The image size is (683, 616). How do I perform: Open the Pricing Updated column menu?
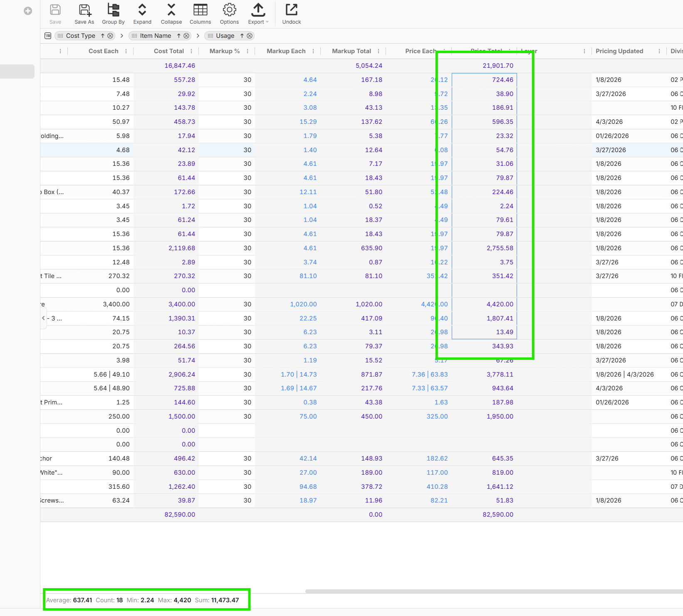[x=659, y=51]
